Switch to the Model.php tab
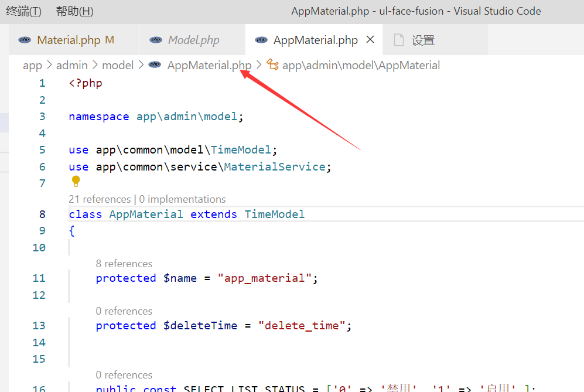 [x=193, y=40]
